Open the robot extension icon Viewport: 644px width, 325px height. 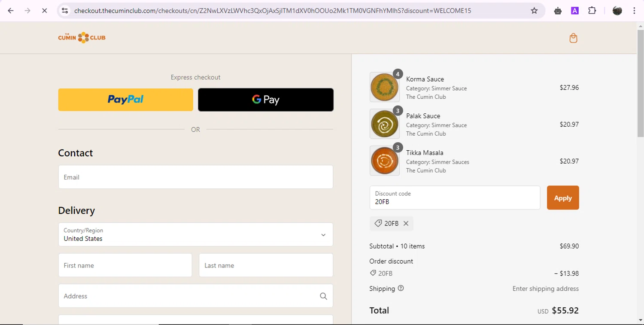coord(558,11)
